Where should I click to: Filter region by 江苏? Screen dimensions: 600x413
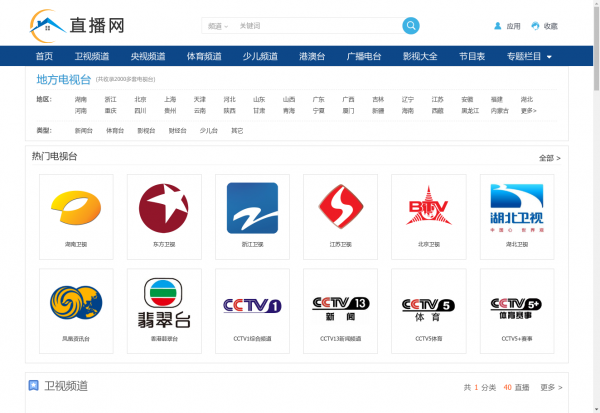tap(438, 100)
